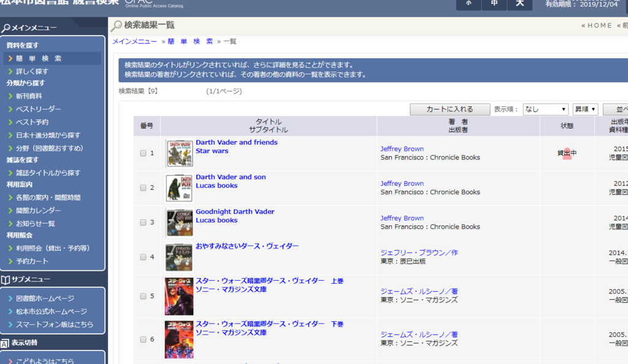628x364 pixels.
Task: Open 新刊資料 in the sidebar
Action: (x=29, y=96)
